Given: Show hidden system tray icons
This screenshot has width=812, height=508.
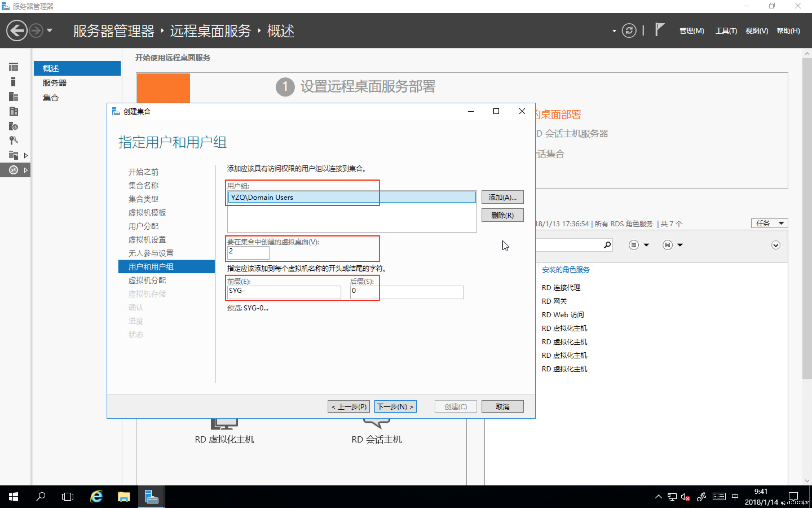Looking at the screenshot, I should (658, 497).
